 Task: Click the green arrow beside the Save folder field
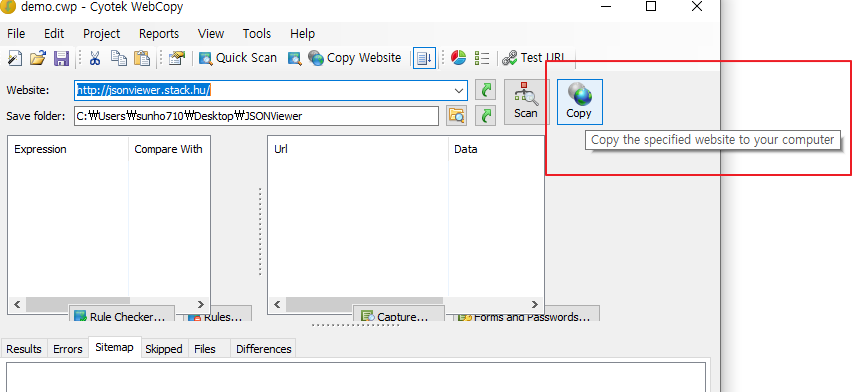click(x=485, y=116)
